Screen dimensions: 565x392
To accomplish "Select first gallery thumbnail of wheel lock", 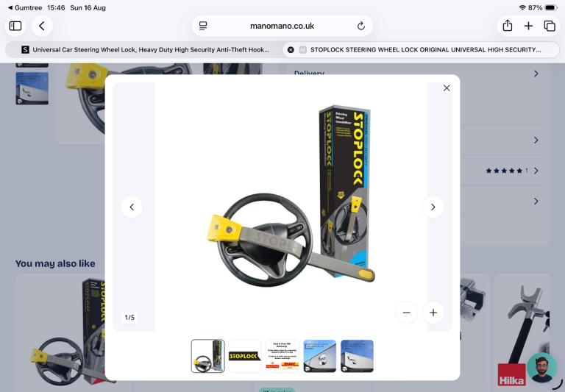I will tap(208, 356).
